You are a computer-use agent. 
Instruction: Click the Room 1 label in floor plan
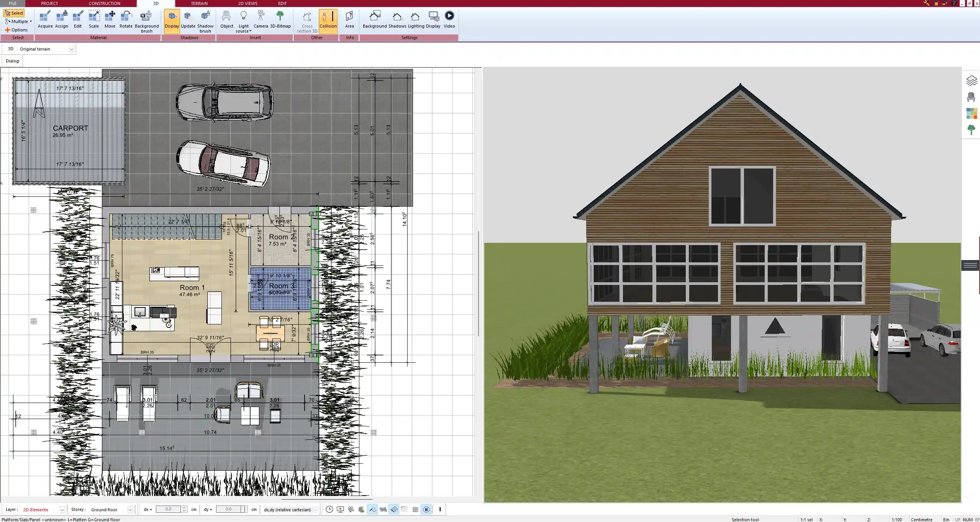point(192,288)
